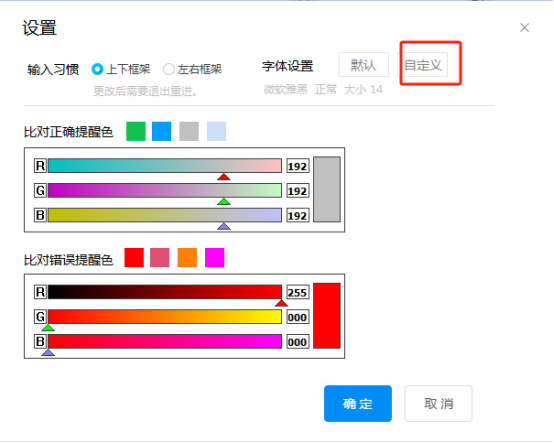The image size is (554, 443).
Task: Pick the gray correct-match color swatch
Action: [189, 131]
